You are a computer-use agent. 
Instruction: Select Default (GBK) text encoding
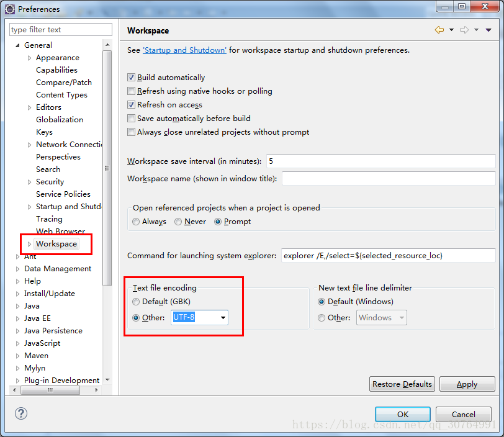click(136, 302)
